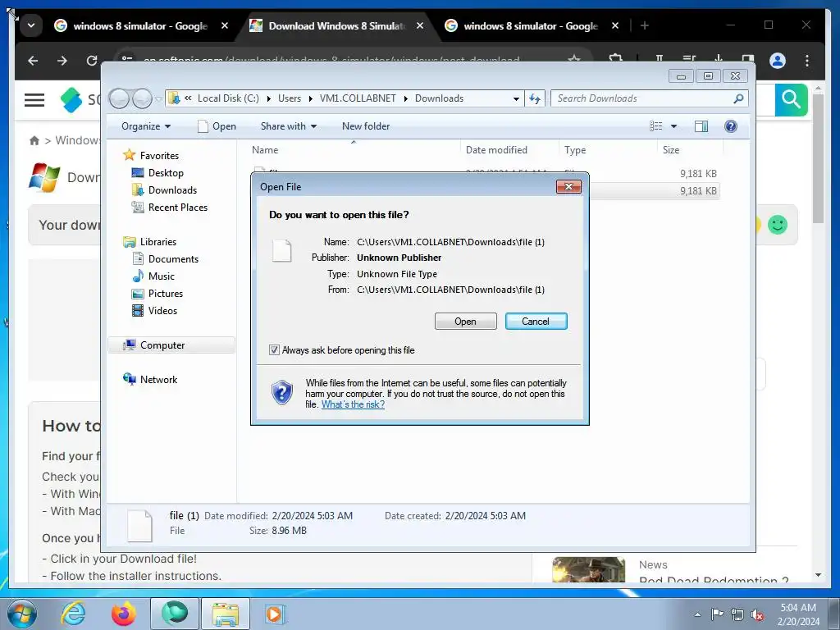The width and height of the screenshot is (840, 630).
Task: Reload the page in Chrome
Action: (x=92, y=61)
